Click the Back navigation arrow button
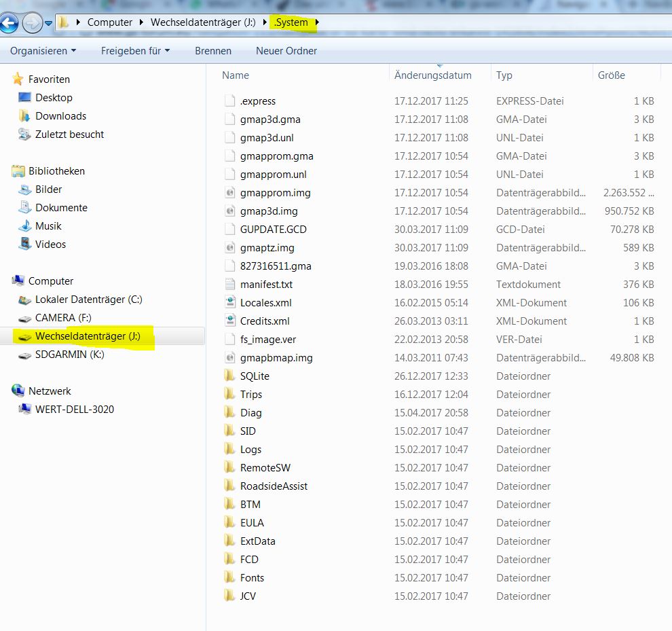Screen dimensions: 672x631 click(x=8, y=24)
